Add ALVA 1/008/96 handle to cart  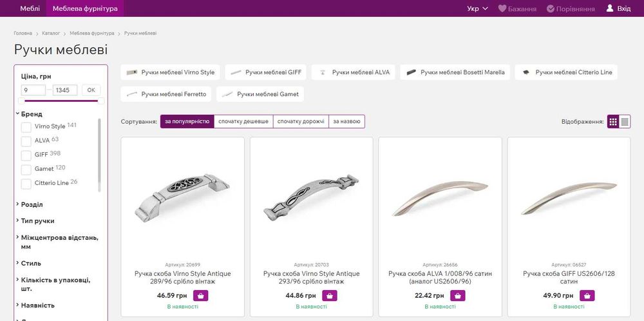(x=458, y=296)
